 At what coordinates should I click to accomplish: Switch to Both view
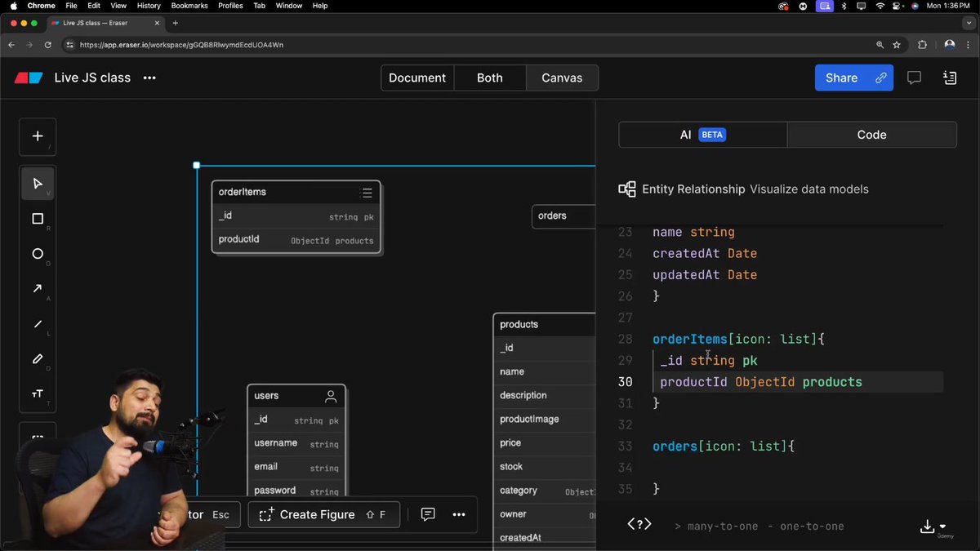[x=490, y=78]
